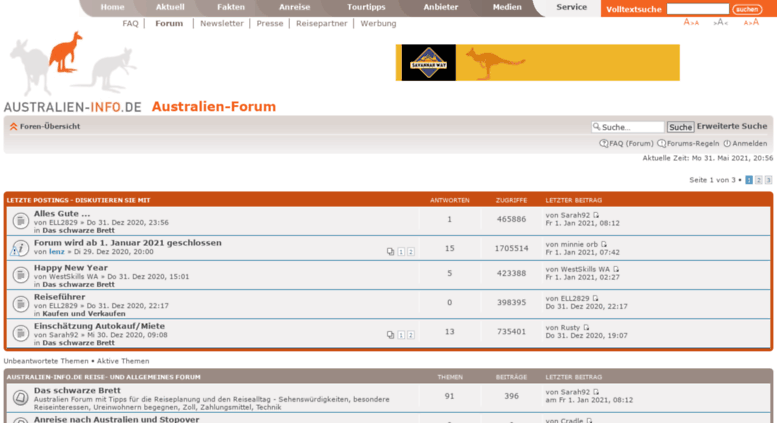The height and width of the screenshot is (423, 777).
Task: Open author lenz profile link
Action: (x=56, y=252)
